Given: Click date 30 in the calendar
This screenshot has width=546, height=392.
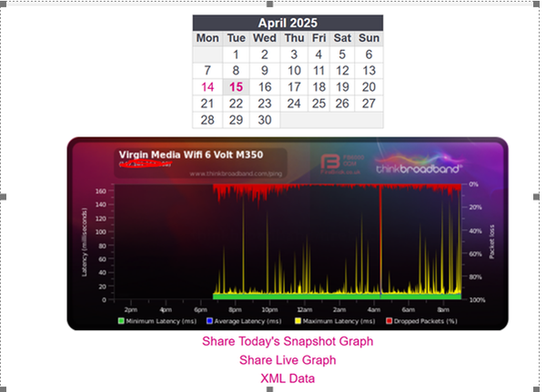Looking at the screenshot, I should (265, 120).
